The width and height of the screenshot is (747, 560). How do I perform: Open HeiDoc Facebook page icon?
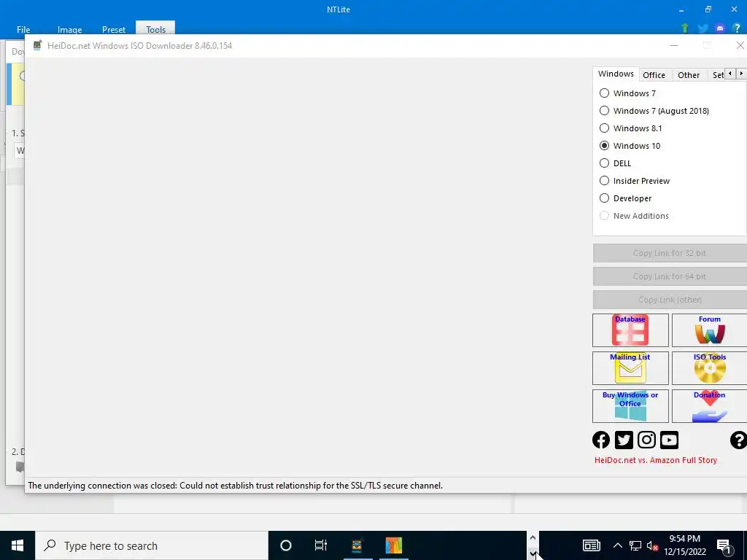(x=601, y=440)
